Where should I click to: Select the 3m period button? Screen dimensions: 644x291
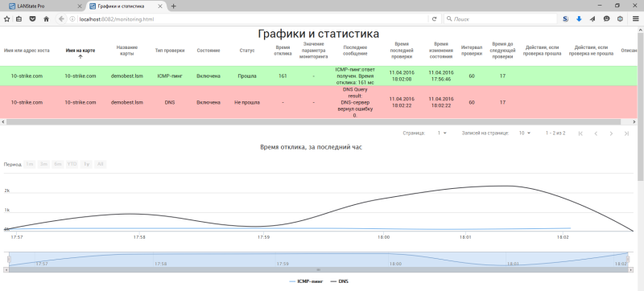pos(43,164)
